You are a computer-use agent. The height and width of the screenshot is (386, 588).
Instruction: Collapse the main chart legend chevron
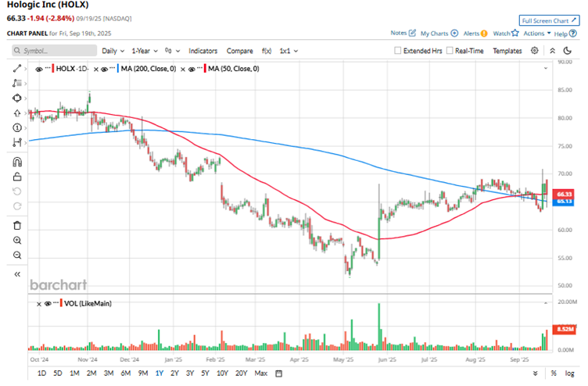[x=546, y=68]
